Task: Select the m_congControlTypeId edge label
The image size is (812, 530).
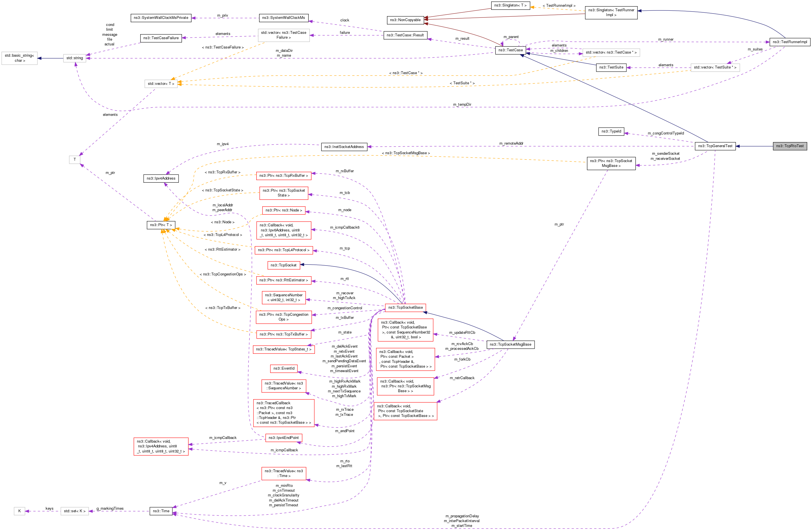Action: tap(666, 133)
